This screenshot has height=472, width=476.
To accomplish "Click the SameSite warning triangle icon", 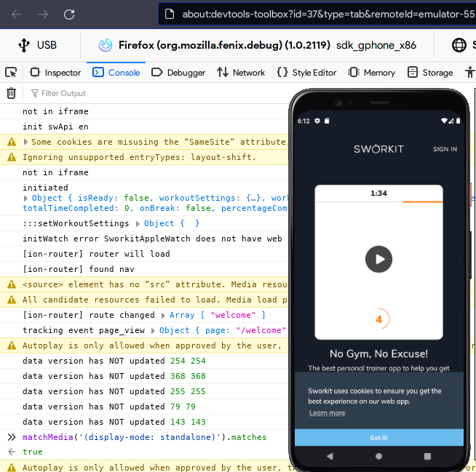I will tap(12, 142).
